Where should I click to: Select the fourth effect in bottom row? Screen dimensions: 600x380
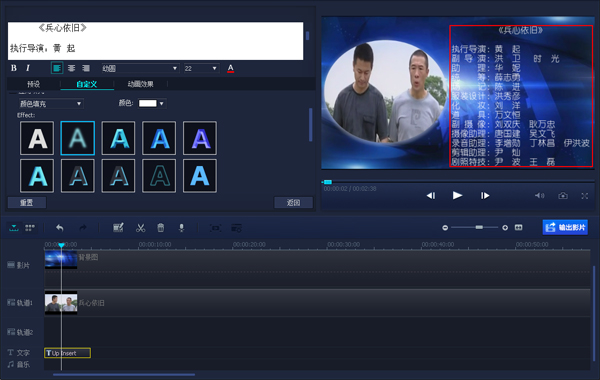pyautogui.click(x=159, y=176)
